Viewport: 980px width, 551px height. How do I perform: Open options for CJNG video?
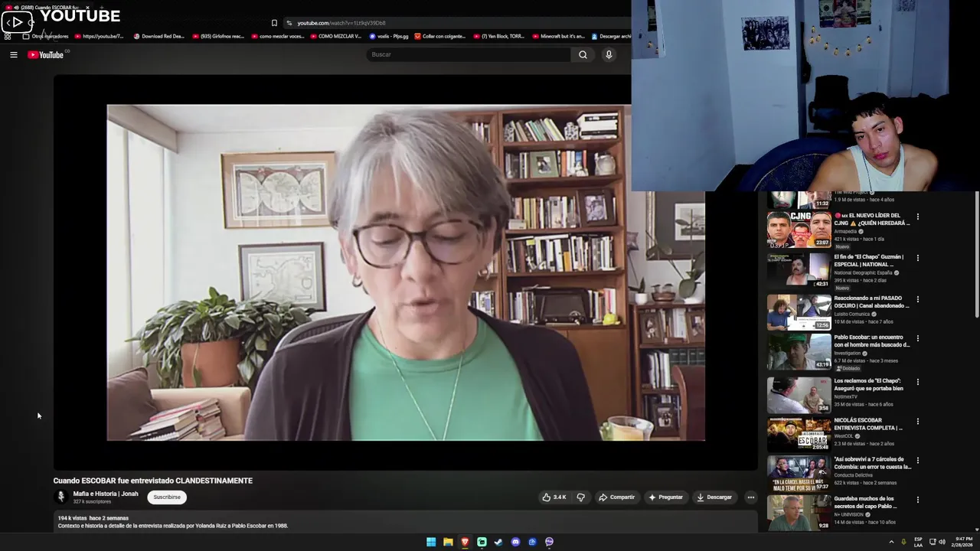click(917, 217)
